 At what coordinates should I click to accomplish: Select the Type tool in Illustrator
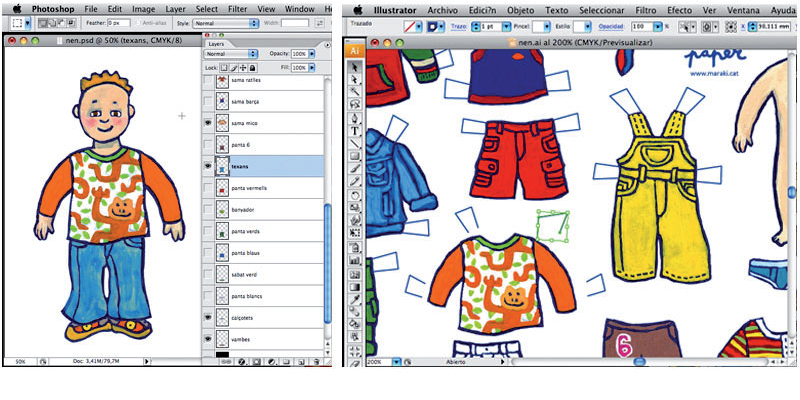click(x=355, y=131)
